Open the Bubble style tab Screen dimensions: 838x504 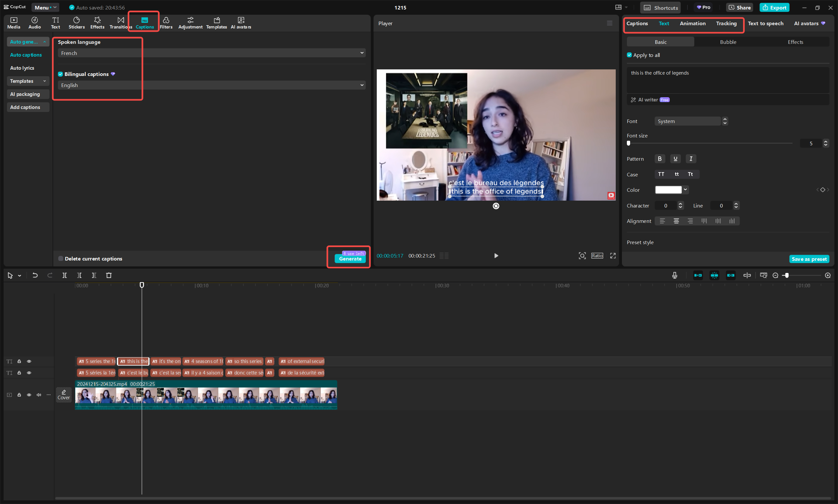[728, 42]
